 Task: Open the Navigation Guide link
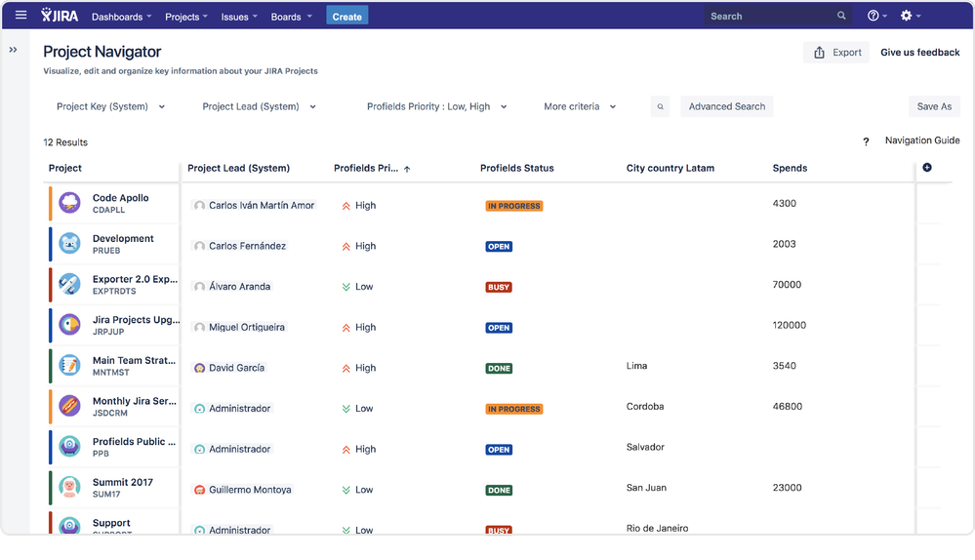pos(922,140)
